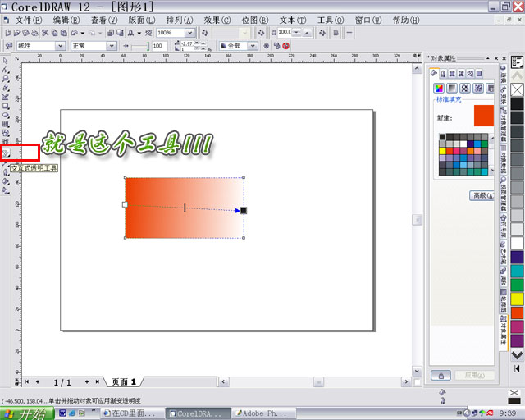Click the Import icon in toolbar
Viewport: 525px width, 420px height.
tap(111, 33)
